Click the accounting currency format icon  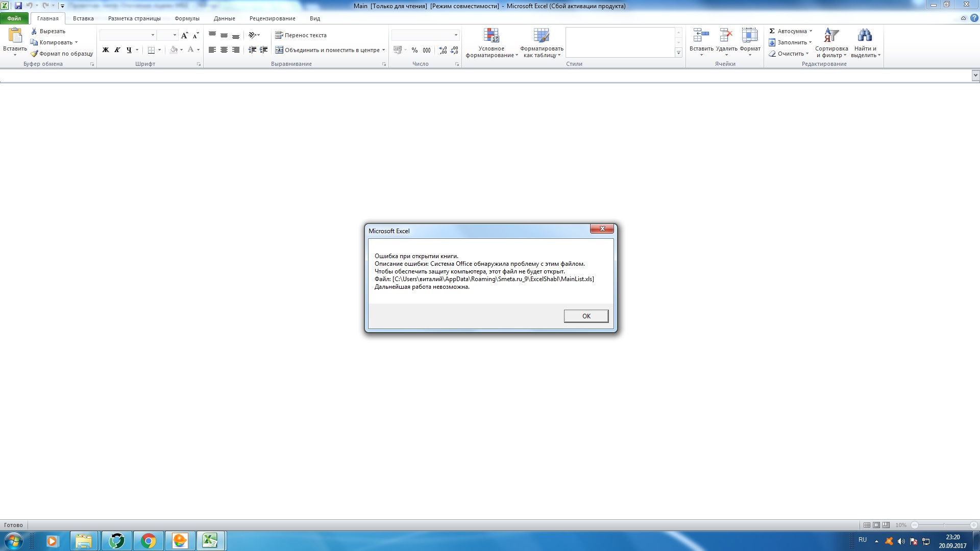(x=398, y=50)
